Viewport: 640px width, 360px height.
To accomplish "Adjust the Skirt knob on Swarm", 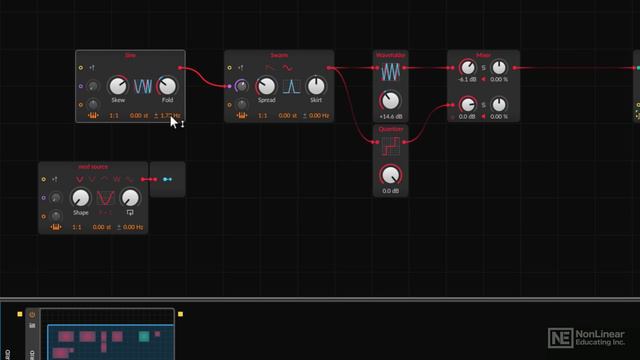I will pos(316,86).
